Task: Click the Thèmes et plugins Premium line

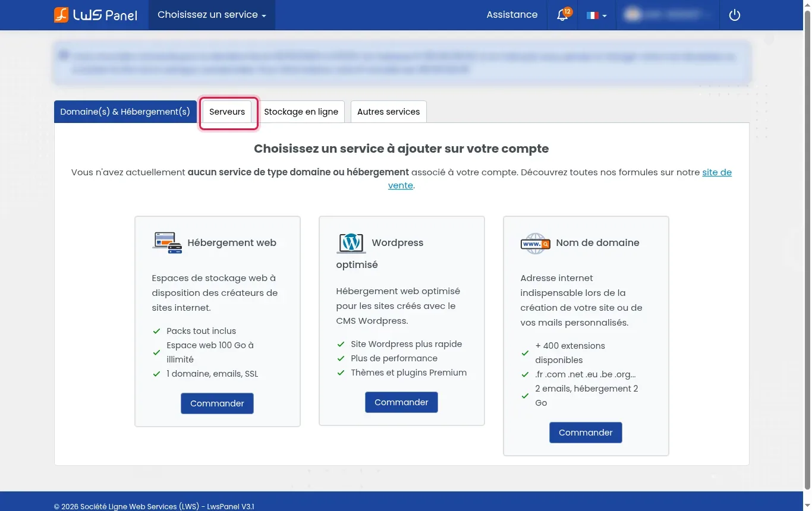Action: point(409,373)
